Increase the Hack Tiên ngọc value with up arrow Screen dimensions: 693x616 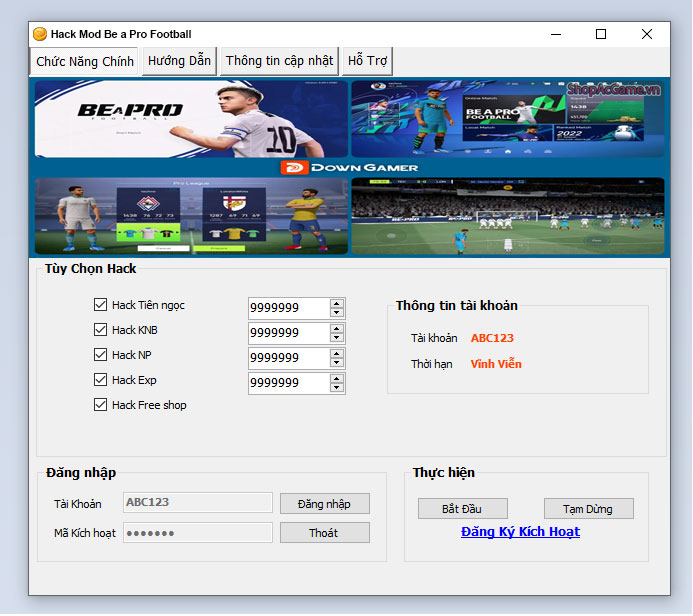coord(337,304)
